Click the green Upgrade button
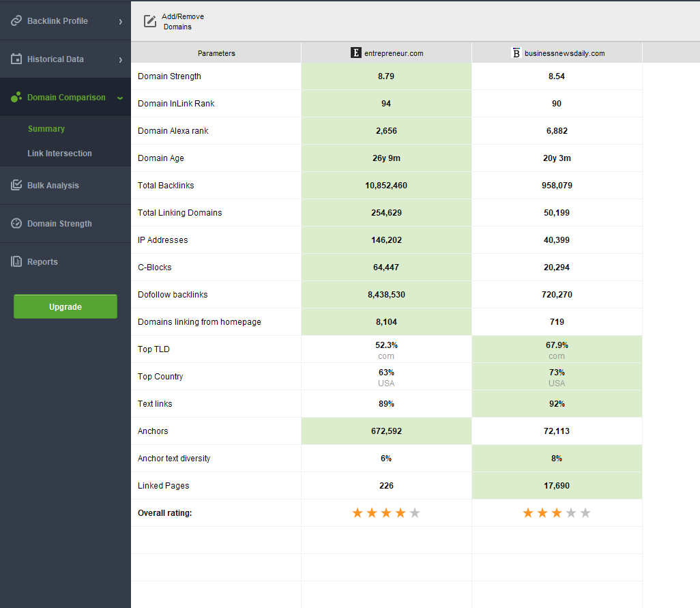This screenshot has width=700, height=608. (65, 306)
